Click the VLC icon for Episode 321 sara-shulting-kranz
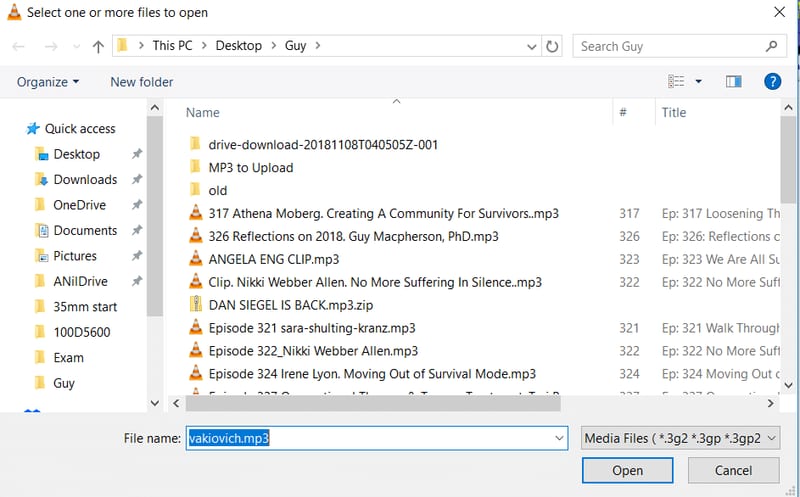 pyautogui.click(x=195, y=327)
